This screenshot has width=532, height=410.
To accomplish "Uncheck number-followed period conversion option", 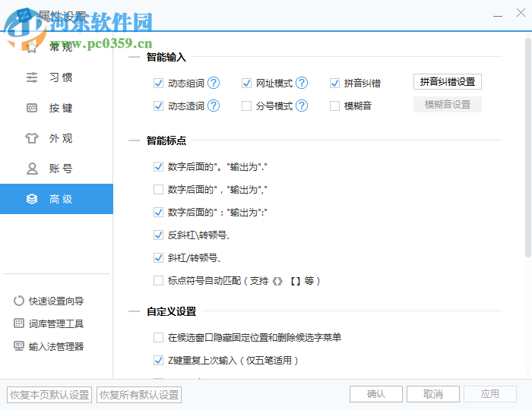I will click(x=158, y=167).
